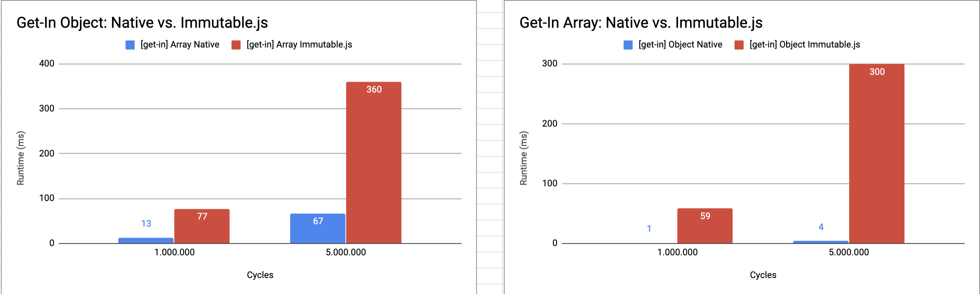Click 'Runtime (ms)' axis title in left chart
This screenshot has width=980, height=294.
click(x=21, y=158)
